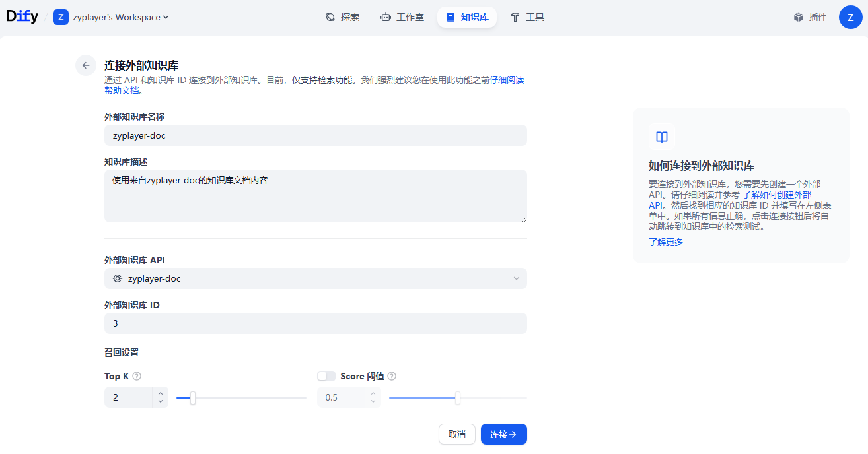Click the 取消 button
The width and height of the screenshot is (868, 454).
point(457,434)
